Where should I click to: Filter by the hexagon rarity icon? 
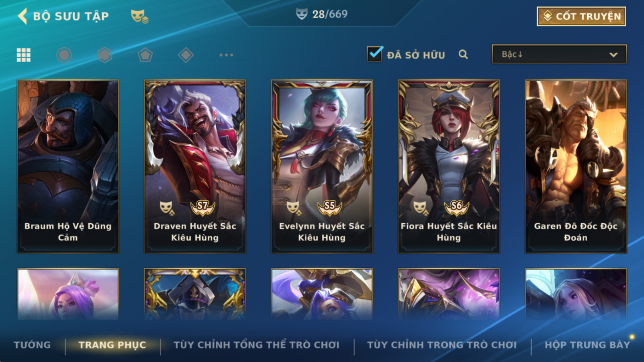pos(104,55)
